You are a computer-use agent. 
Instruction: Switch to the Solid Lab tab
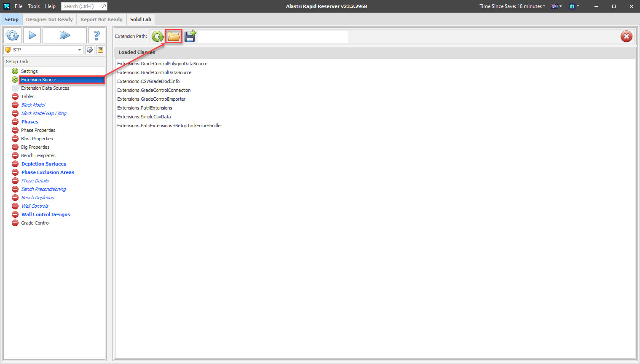pos(140,19)
